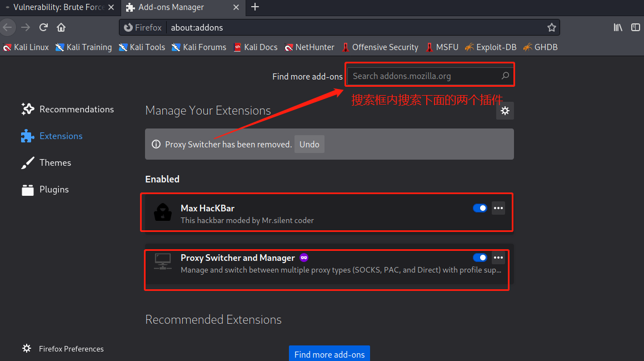644x361 pixels.
Task: Show the sidebars icon
Action: [x=635, y=28]
